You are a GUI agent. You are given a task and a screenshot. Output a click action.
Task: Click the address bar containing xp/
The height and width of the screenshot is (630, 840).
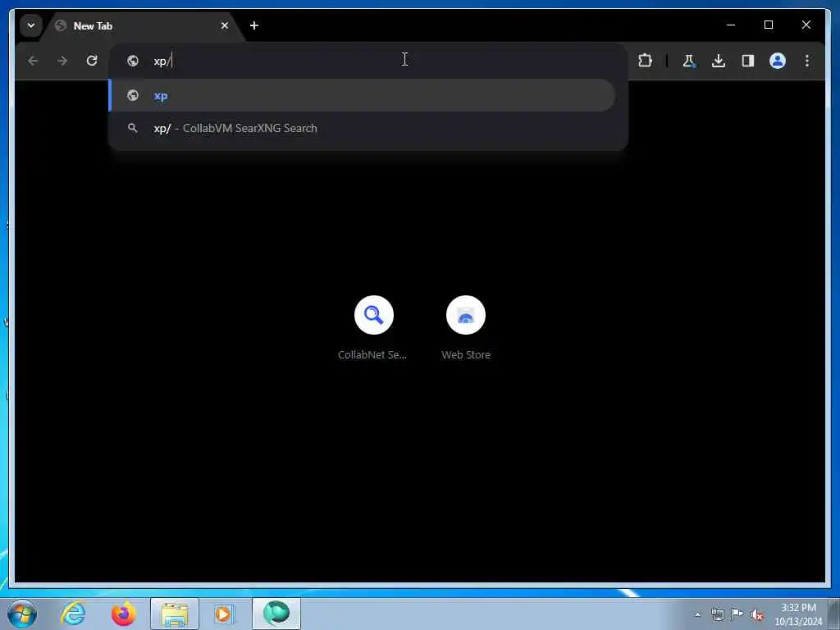click(368, 61)
